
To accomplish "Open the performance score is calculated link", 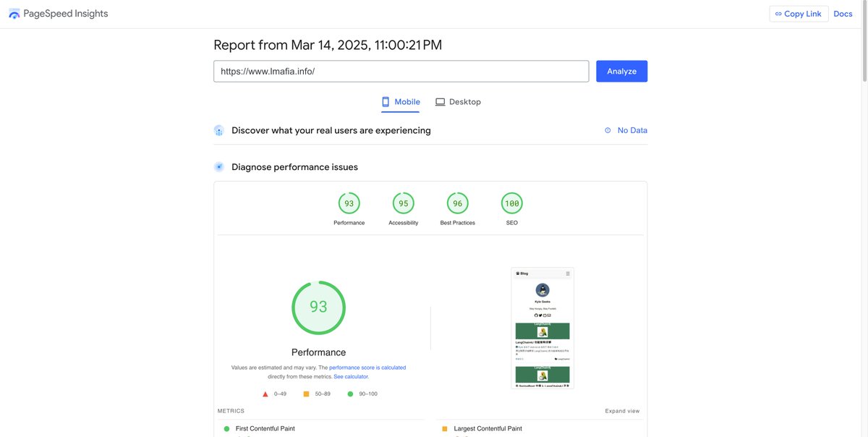I will (x=367, y=367).
